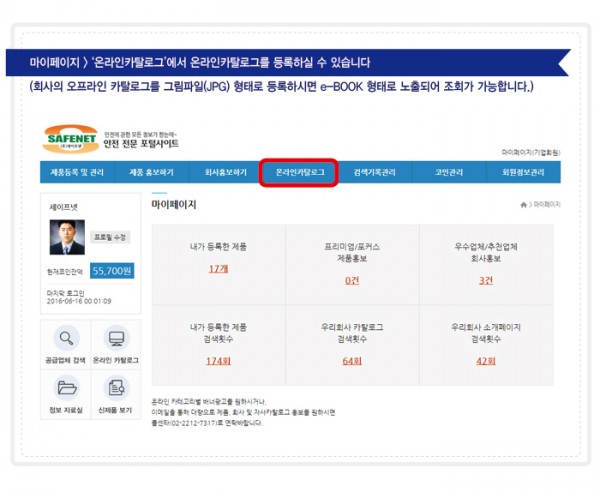Click the user profile photo

point(67,237)
